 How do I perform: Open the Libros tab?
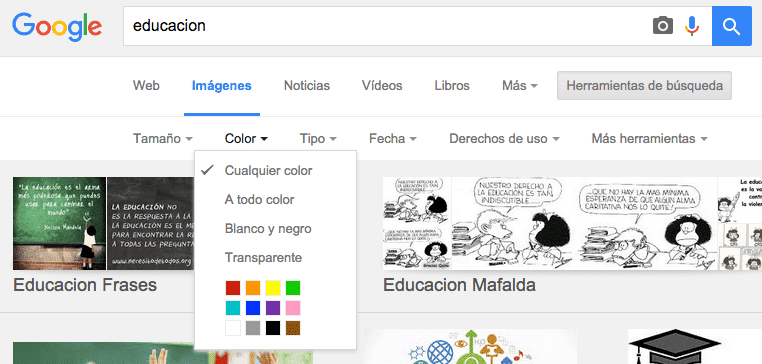tap(452, 86)
